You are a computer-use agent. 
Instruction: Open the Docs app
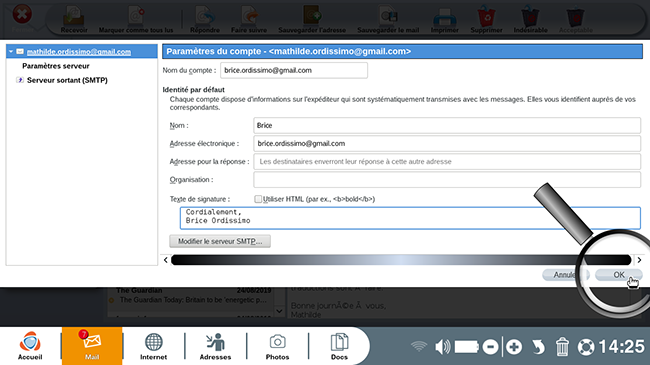339,346
